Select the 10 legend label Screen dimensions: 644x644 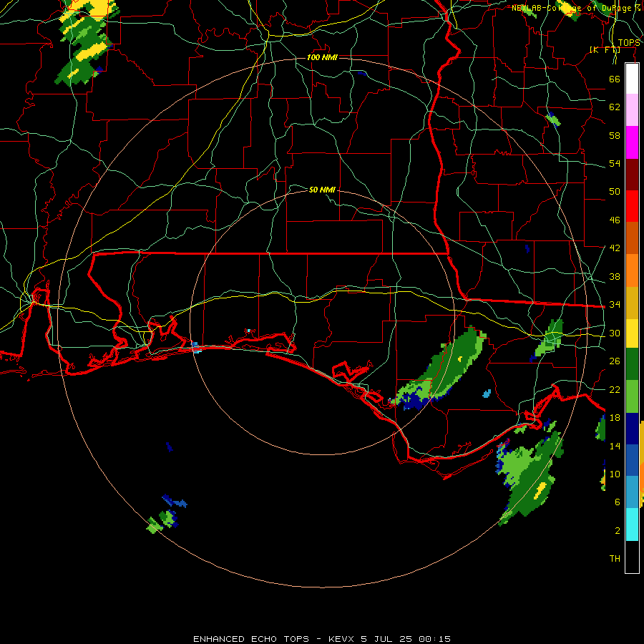615,474
